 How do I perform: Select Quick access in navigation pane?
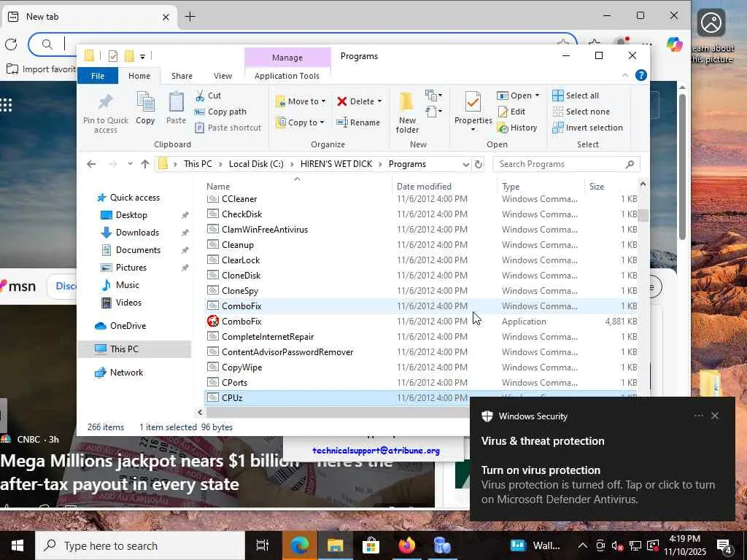point(135,197)
